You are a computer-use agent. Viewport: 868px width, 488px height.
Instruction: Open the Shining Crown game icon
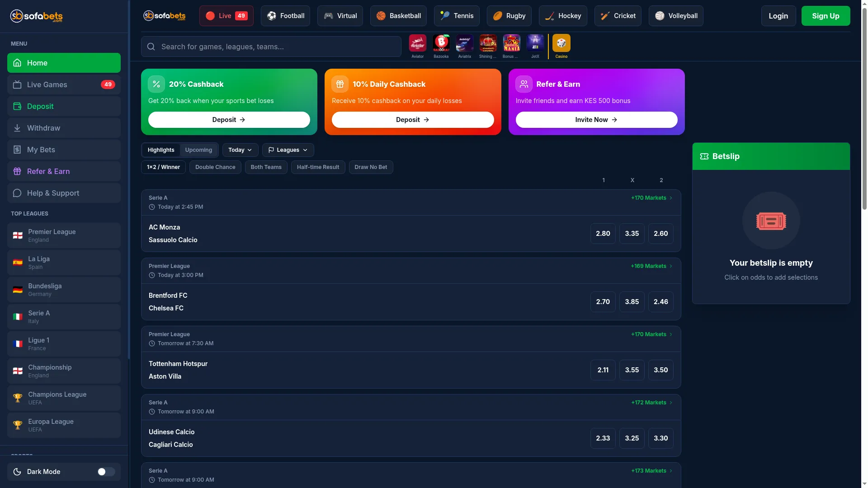488,43
